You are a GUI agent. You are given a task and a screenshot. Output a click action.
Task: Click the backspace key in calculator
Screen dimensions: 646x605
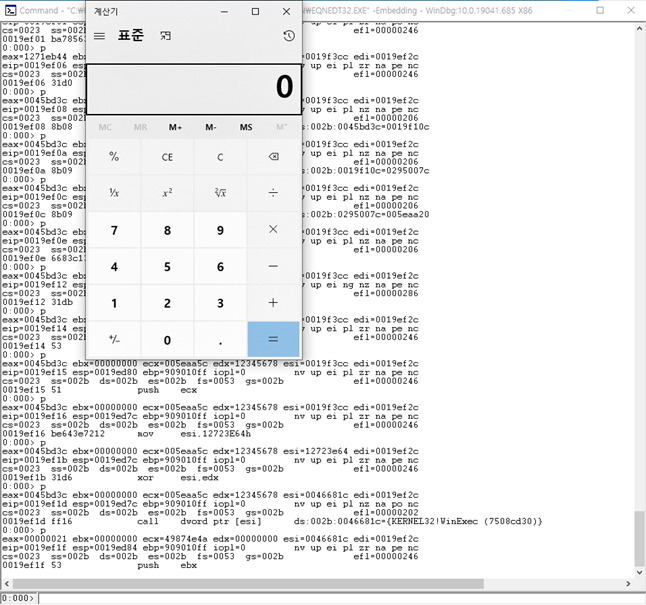pos(273,157)
